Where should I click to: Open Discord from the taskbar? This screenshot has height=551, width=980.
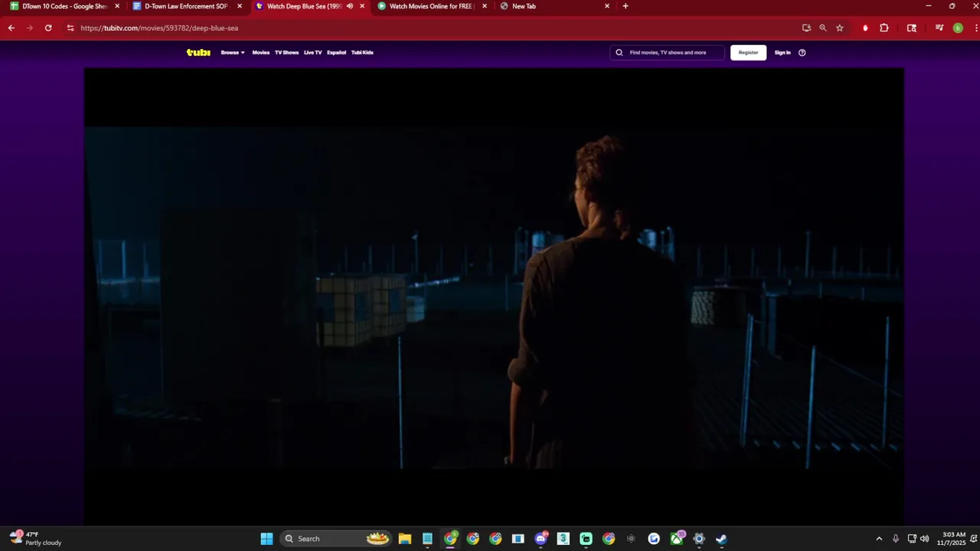click(541, 539)
